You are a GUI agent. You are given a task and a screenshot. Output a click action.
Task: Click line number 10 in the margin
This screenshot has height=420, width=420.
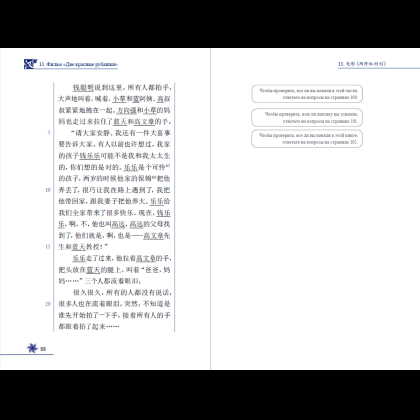click(x=48, y=190)
